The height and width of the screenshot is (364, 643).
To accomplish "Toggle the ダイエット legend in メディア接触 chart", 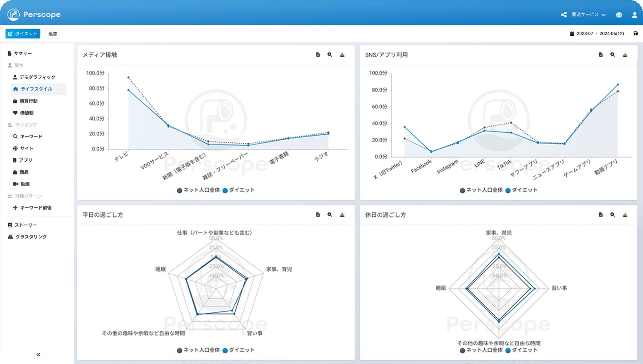I will tap(238, 190).
